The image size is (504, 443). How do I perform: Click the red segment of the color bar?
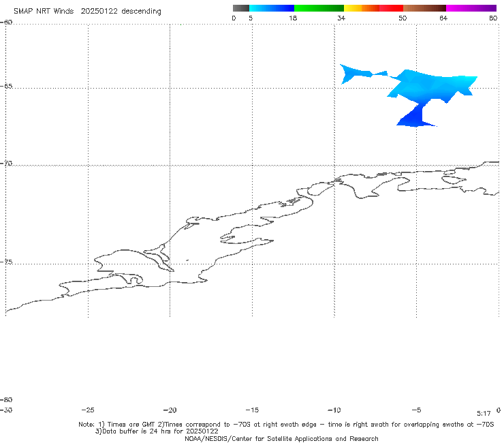click(391, 8)
